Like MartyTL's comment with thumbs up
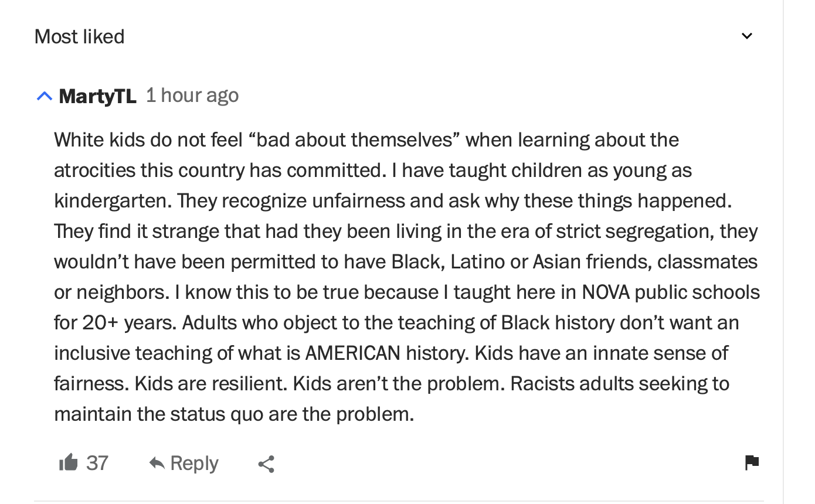815x504 pixels. tap(69, 463)
